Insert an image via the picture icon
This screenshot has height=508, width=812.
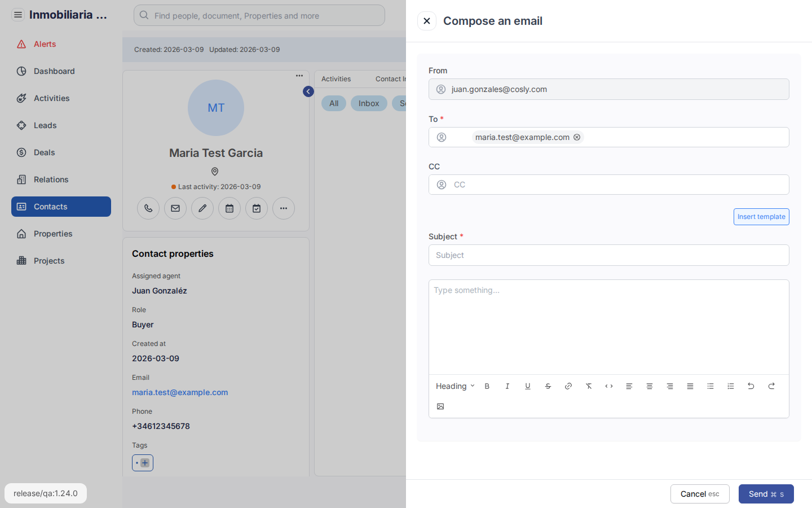click(440, 406)
